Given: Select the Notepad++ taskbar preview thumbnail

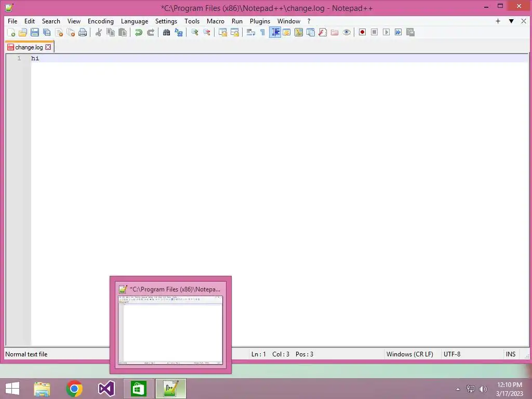Looking at the screenshot, I should pos(170,325).
